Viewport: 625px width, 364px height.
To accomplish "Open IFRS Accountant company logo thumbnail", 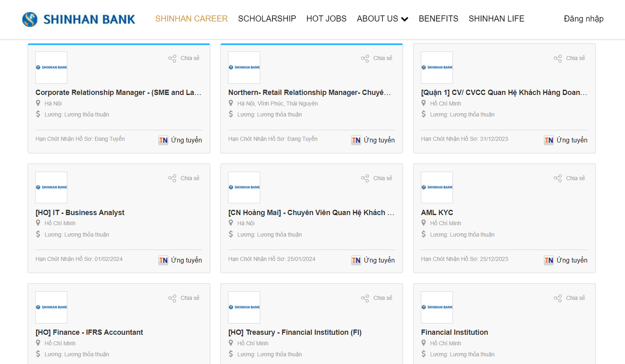I will tap(51, 307).
